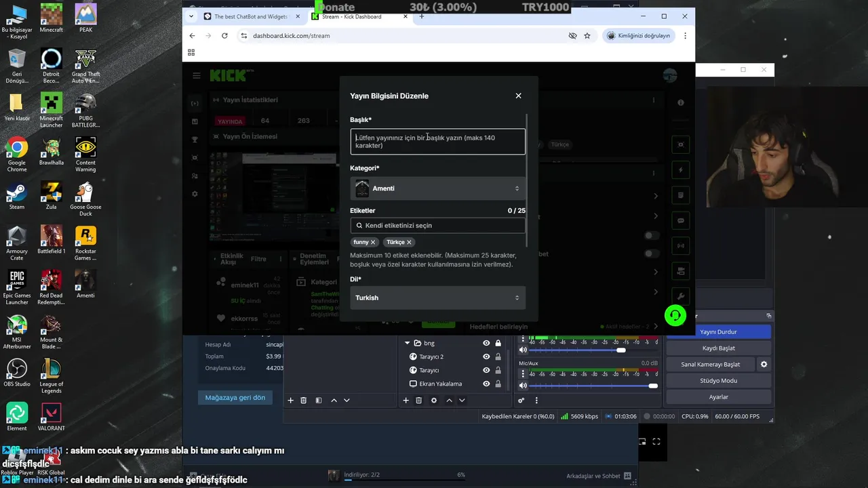Add a new scene in OBS
The image size is (868, 488).
[290, 401]
